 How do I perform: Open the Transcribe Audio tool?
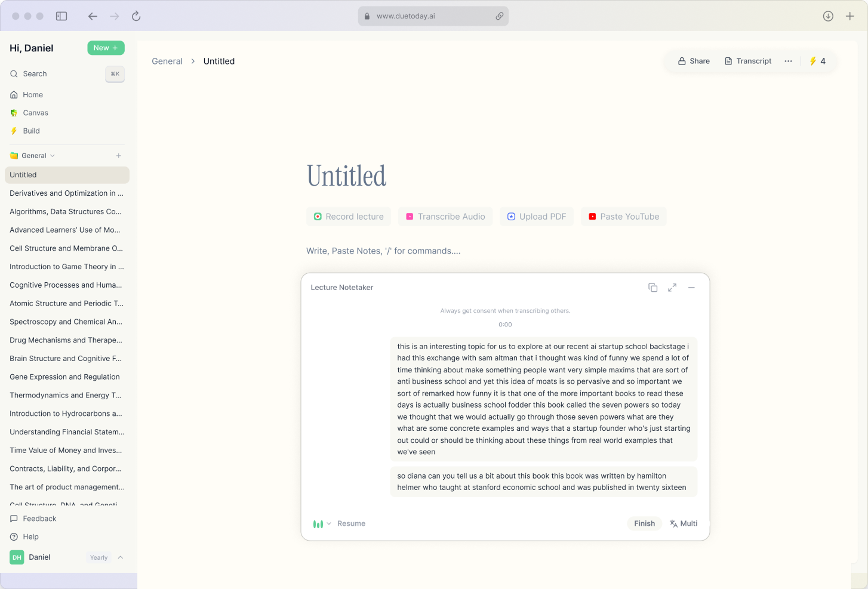pyautogui.click(x=445, y=216)
